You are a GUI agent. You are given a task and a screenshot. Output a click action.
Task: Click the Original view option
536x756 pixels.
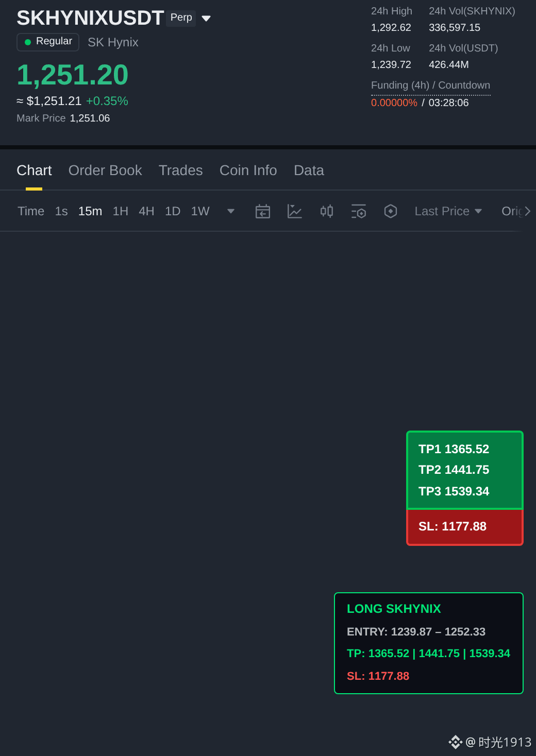click(x=512, y=211)
